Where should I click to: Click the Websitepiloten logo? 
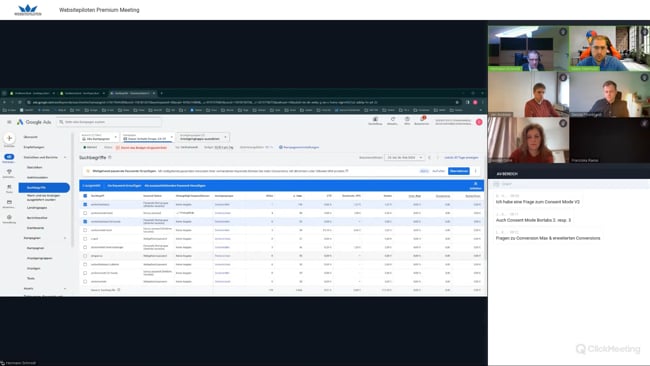[28, 10]
